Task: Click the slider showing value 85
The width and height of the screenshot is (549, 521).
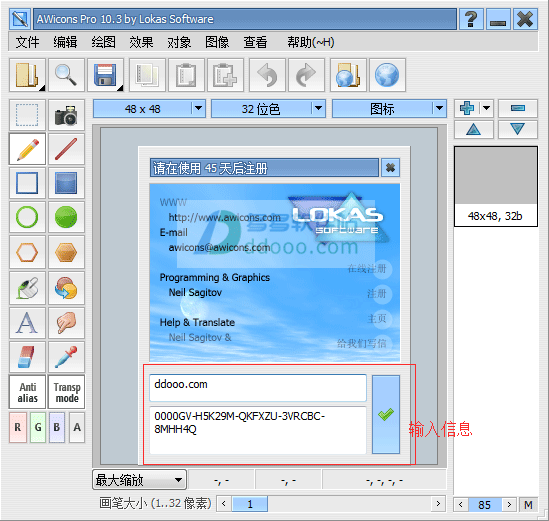Action: coord(485,505)
